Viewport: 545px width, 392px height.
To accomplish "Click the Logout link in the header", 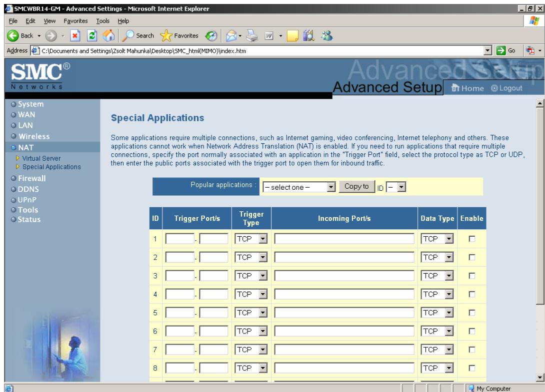I will [x=507, y=88].
